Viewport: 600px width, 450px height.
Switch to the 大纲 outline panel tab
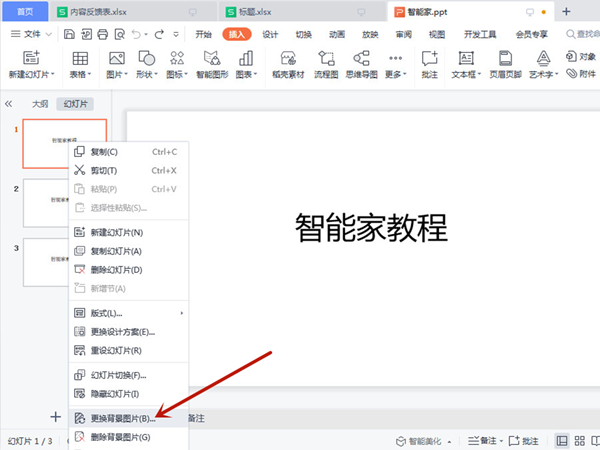click(40, 103)
